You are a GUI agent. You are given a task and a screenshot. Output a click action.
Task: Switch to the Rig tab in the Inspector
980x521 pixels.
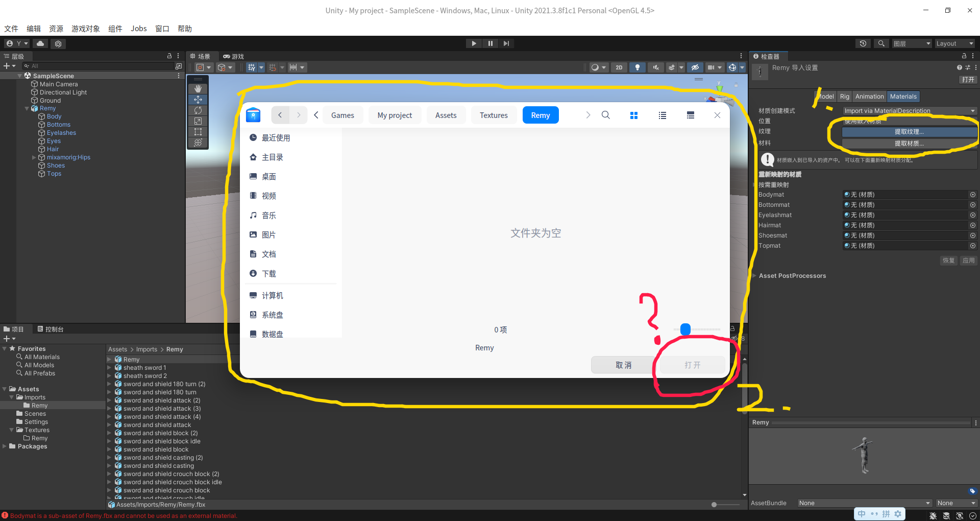click(844, 96)
